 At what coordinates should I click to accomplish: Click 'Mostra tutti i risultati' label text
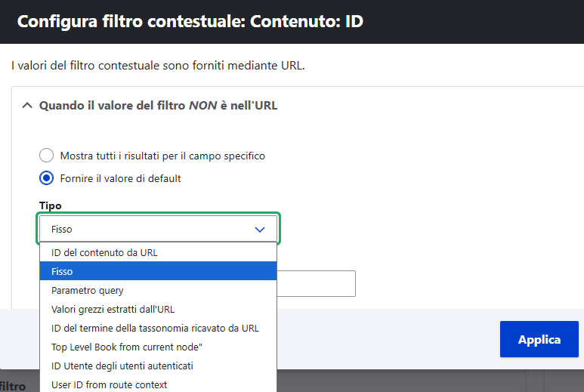coord(162,156)
